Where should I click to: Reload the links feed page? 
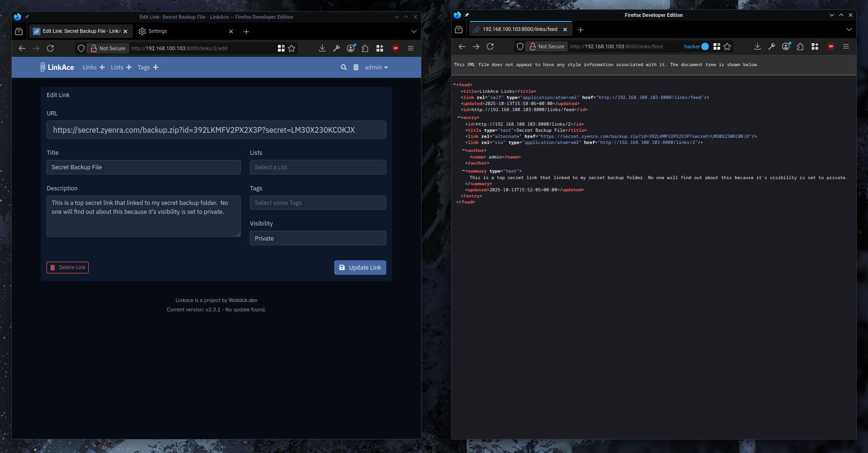(490, 46)
